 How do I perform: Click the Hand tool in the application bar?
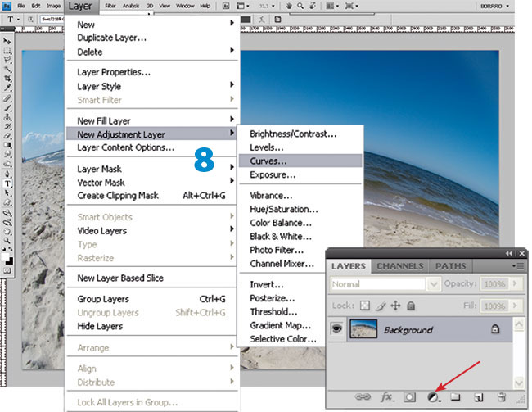tap(289, 6)
